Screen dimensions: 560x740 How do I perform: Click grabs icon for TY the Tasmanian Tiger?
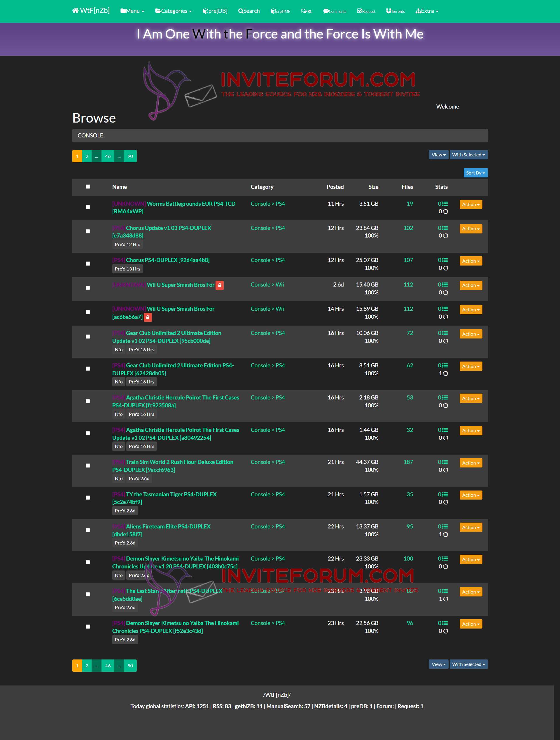coord(445,502)
